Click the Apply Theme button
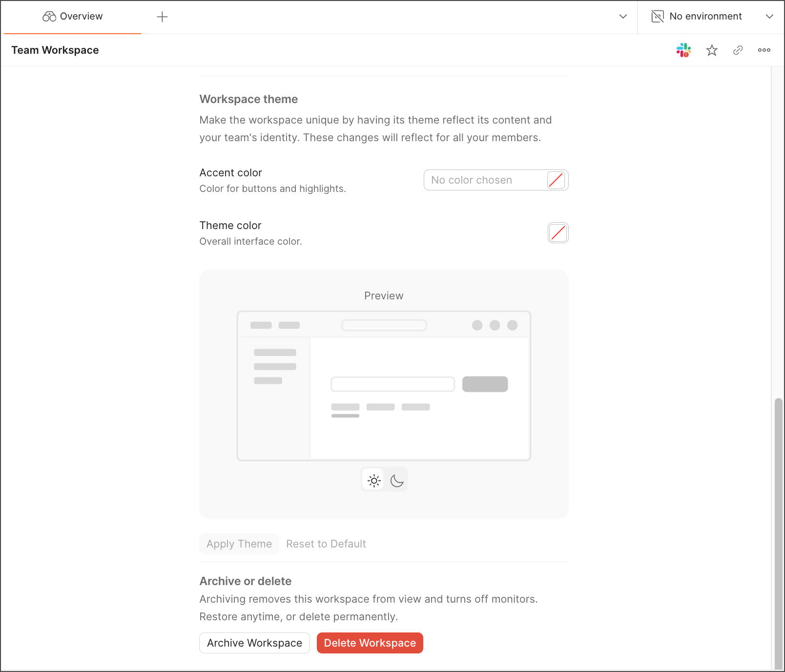Image resolution: width=785 pixels, height=672 pixels. [x=239, y=544]
